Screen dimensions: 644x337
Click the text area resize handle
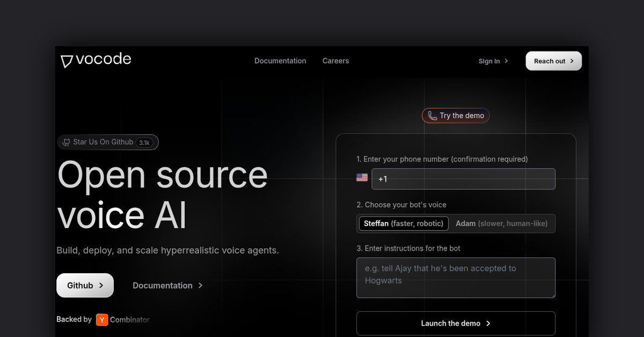[x=552, y=295]
